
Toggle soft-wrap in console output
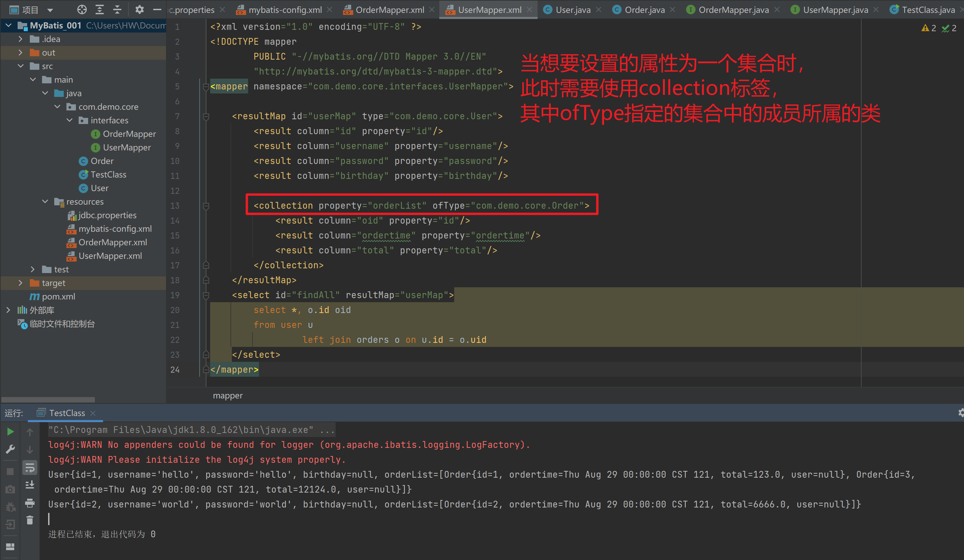click(30, 467)
